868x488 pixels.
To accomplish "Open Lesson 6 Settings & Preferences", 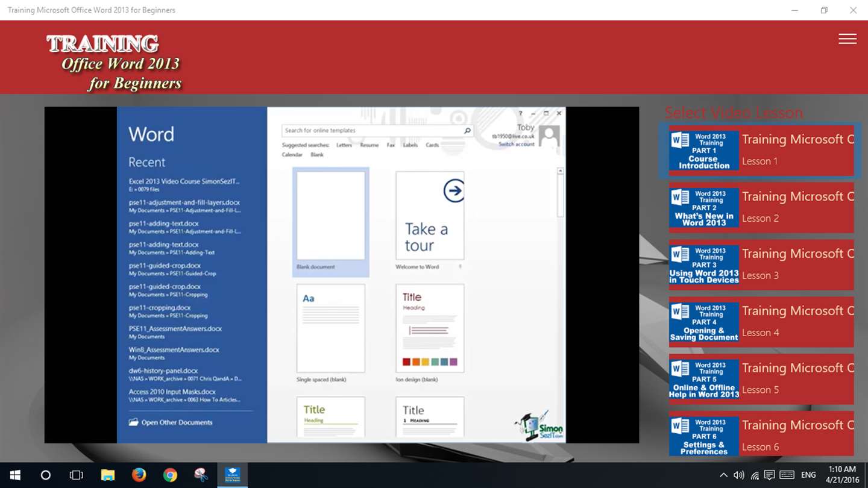I will pyautogui.click(x=761, y=434).
